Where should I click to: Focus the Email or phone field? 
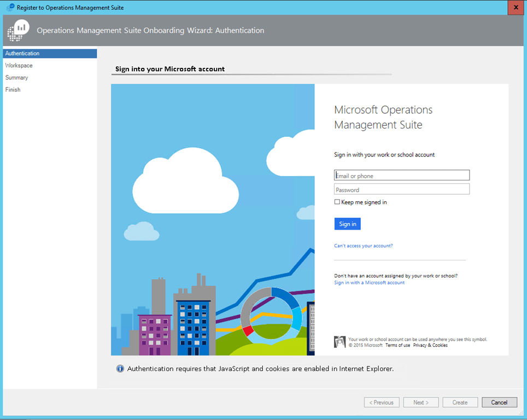click(x=402, y=175)
